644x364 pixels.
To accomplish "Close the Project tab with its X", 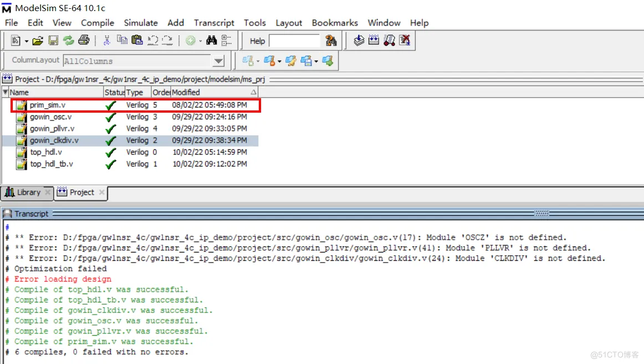I will (x=102, y=192).
